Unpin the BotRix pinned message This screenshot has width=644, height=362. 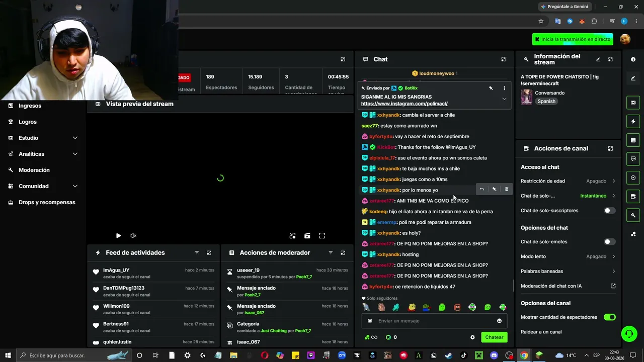(491, 88)
